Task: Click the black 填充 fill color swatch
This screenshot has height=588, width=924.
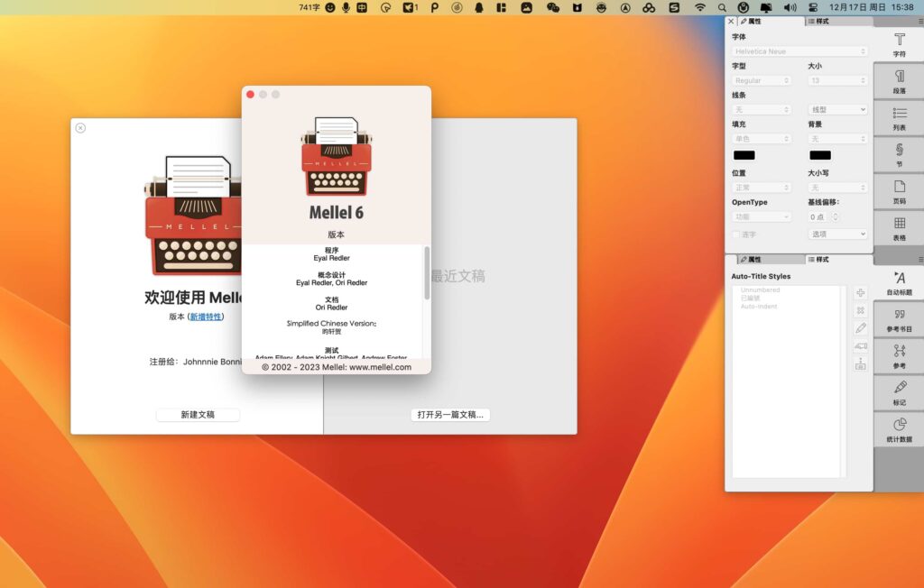Action: tap(743, 155)
